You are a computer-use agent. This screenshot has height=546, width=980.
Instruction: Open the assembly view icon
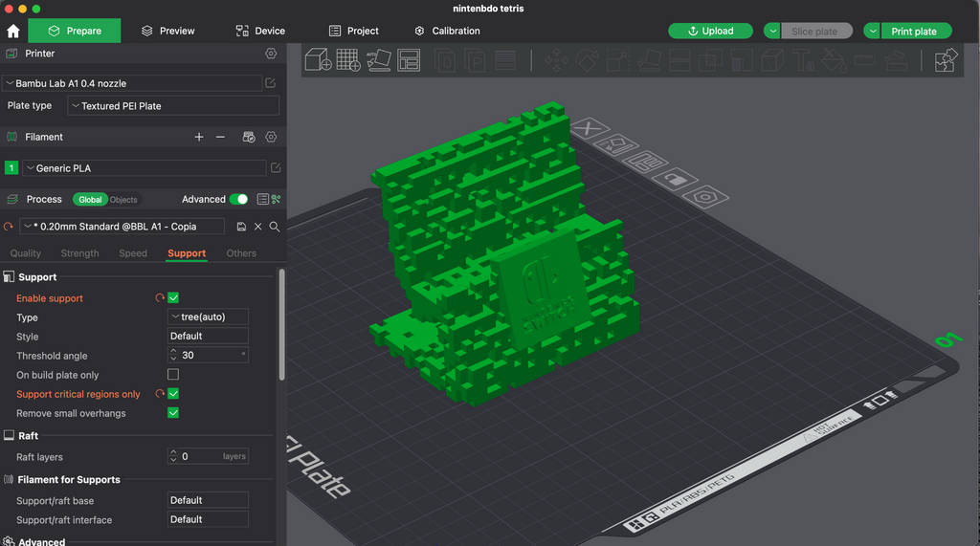point(946,60)
